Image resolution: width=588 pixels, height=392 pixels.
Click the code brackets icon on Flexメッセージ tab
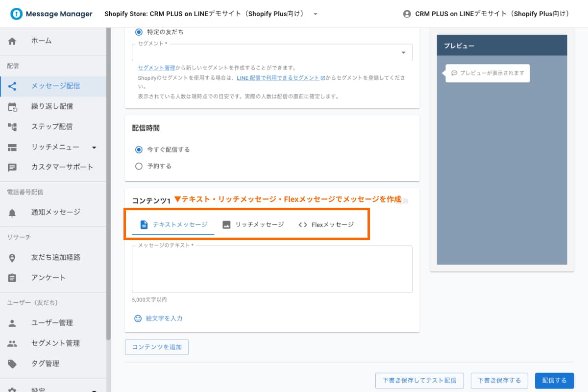click(x=303, y=225)
